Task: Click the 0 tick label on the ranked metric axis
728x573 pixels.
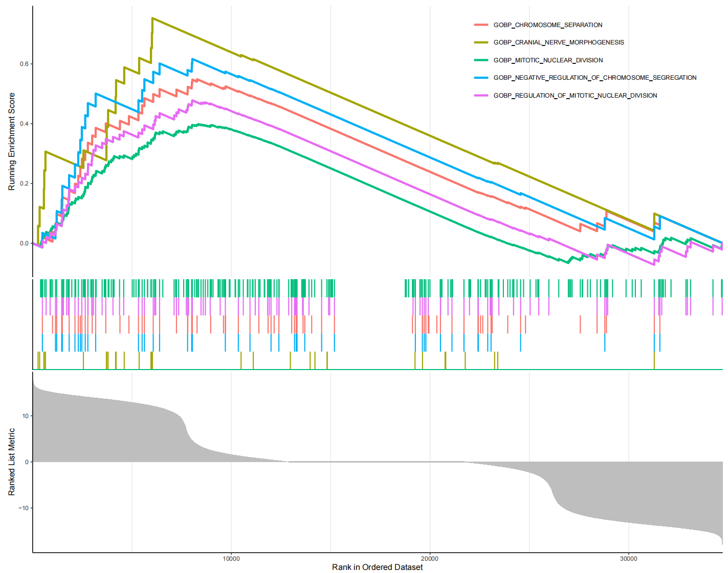Action: (x=27, y=462)
